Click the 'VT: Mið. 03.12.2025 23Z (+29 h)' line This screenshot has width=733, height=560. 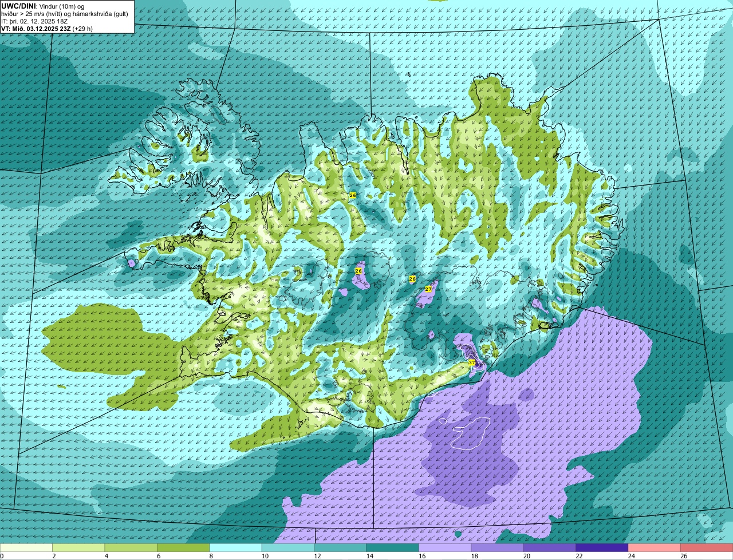coord(47,29)
